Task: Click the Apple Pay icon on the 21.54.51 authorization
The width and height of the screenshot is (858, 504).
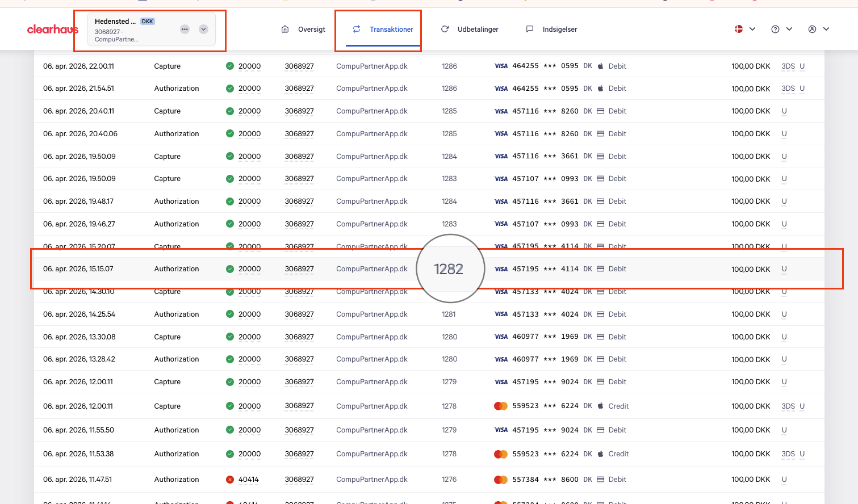Action: tap(601, 89)
